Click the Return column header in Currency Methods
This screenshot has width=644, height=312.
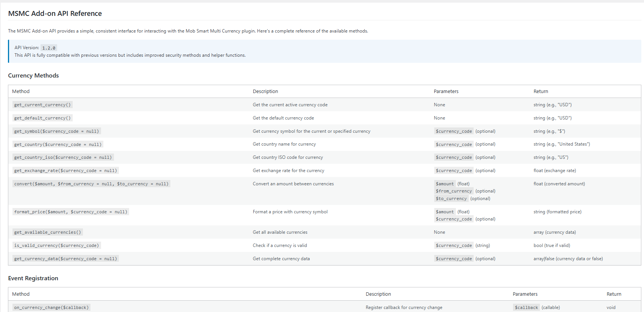pyautogui.click(x=541, y=92)
